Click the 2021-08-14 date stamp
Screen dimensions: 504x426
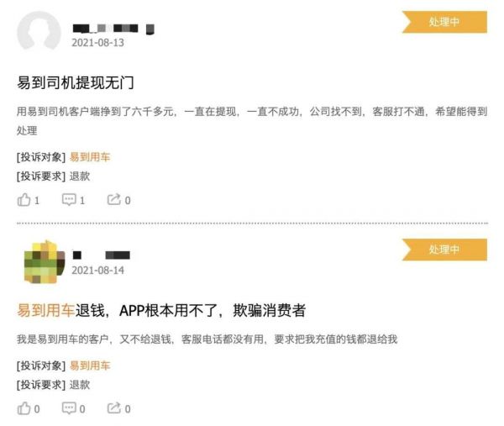[x=97, y=271]
